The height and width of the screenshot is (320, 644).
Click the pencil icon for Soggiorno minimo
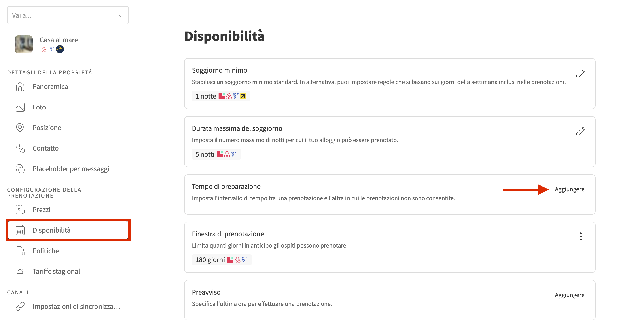(580, 73)
